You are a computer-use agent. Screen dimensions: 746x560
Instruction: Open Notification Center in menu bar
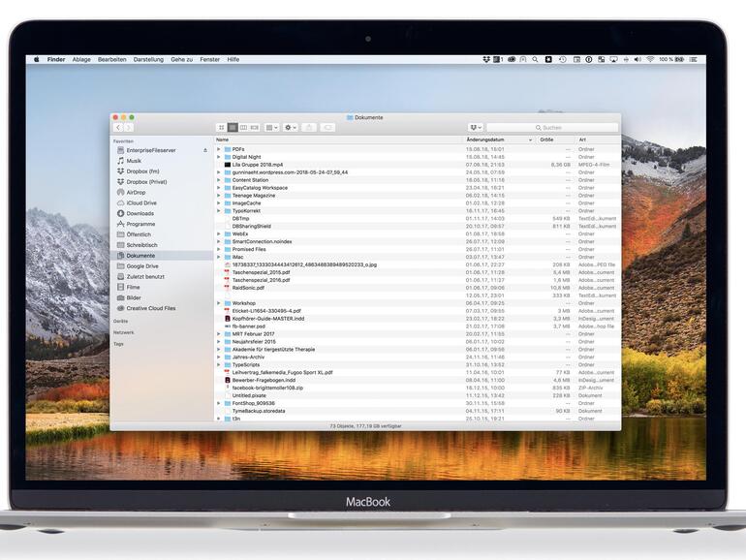pyautogui.click(x=693, y=59)
